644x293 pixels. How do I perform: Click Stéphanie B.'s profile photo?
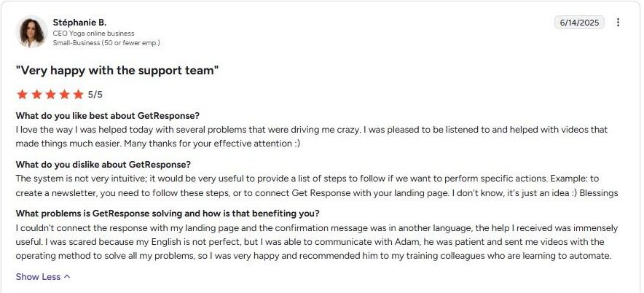(x=32, y=32)
